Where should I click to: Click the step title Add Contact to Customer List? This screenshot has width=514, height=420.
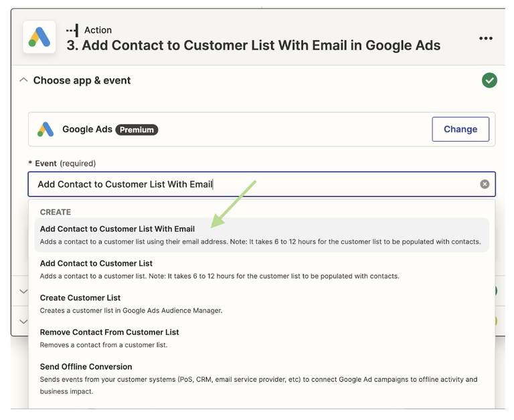[x=254, y=45]
